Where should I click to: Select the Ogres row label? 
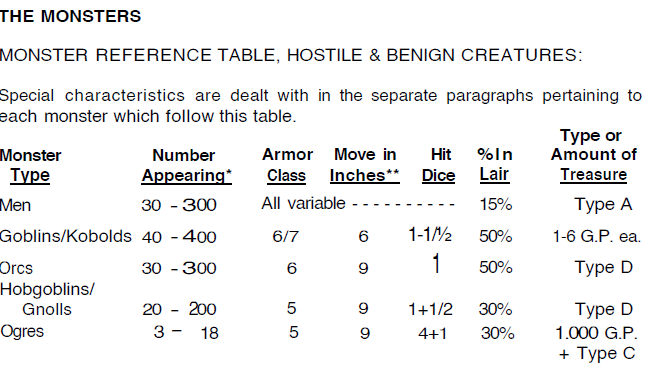(22, 332)
